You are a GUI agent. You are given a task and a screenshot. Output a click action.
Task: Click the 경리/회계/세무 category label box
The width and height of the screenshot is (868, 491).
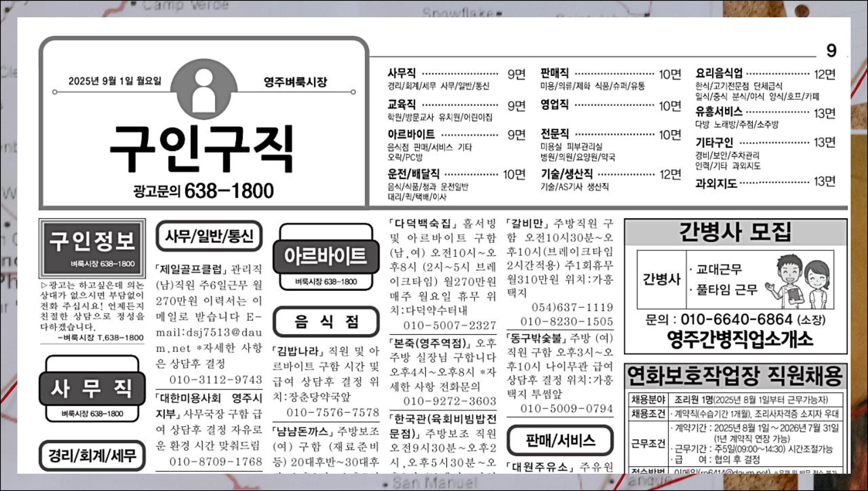point(92,456)
